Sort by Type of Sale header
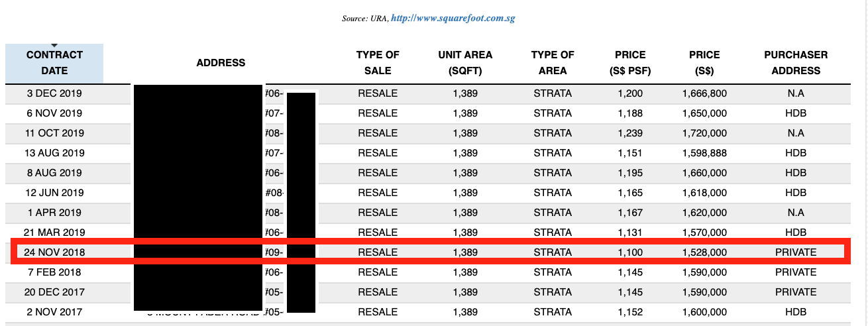 click(x=378, y=63)
